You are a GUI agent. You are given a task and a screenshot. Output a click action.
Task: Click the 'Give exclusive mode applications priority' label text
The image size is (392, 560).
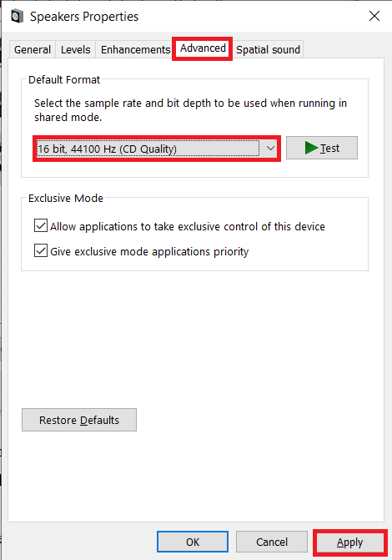point(149,251)
